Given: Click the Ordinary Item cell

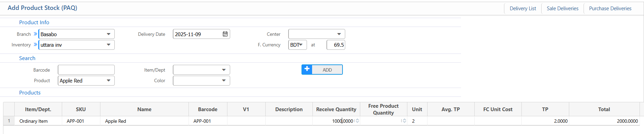Looking at the screenshot, I should coord(38,121).
